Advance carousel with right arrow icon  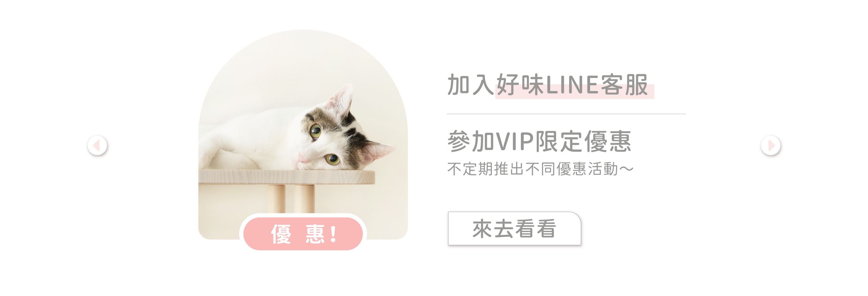pyautogui.click(x=770, y=146)
